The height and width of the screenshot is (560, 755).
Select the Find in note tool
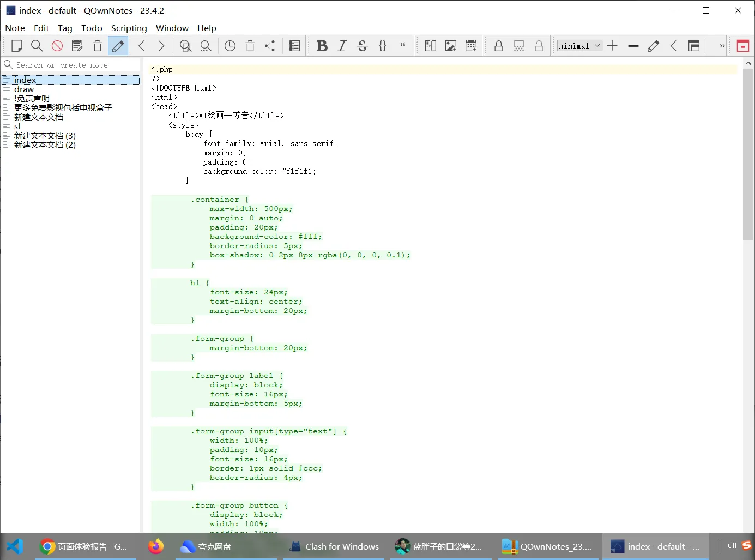click(37, 46)
